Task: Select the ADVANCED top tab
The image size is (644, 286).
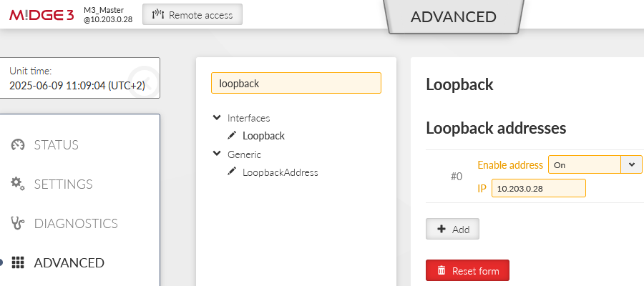Action: pyautogui.click(x=454, y=17)
